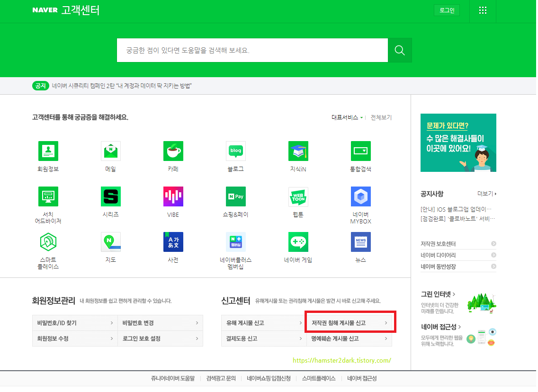Open the 시리즈 service icon
The width and height of the screenshot is (538, 392).
(x=111, y=197)
